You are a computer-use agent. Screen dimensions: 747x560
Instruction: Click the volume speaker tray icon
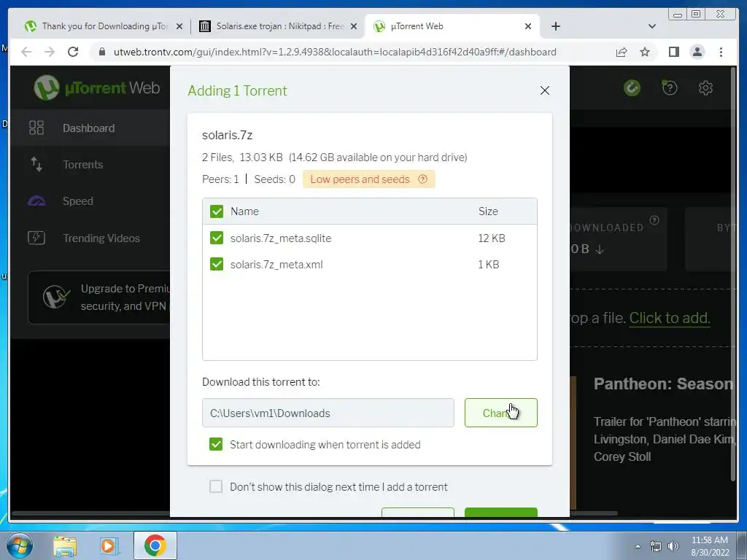pyautogui.click(x=673, y=546)
